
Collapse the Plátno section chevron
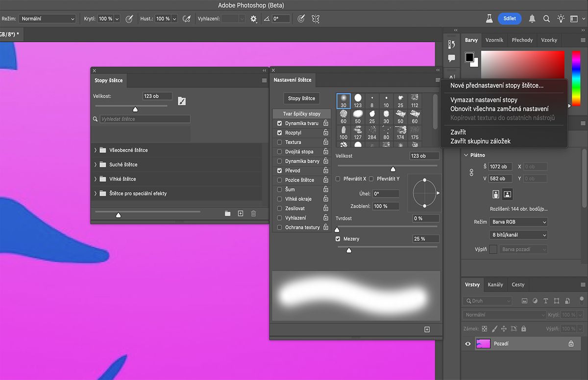pos(466,155)
